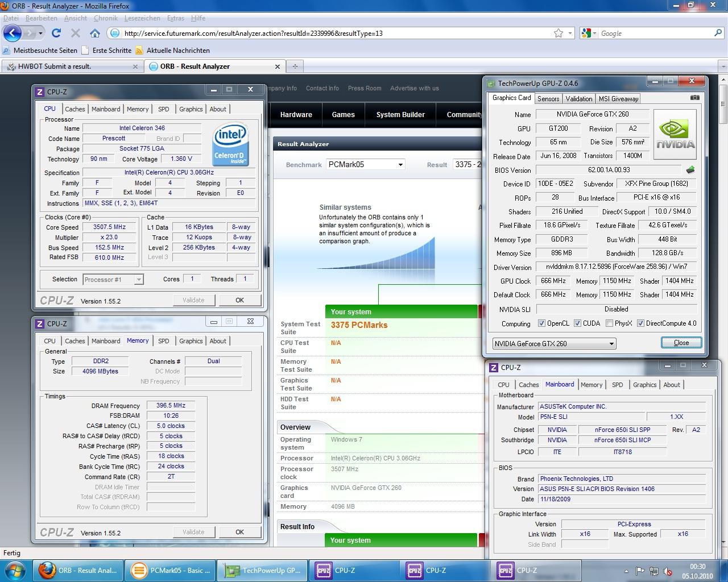728x582 pixels.
Task: Open the GPU selection dropdown in GPU-Z
Action: pos(555,343)
